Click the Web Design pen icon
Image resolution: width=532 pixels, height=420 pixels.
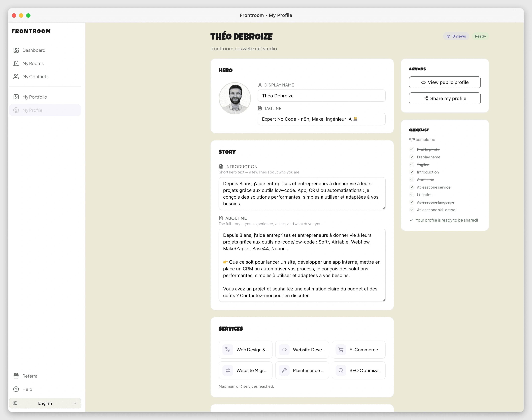[x=228, y=349]
